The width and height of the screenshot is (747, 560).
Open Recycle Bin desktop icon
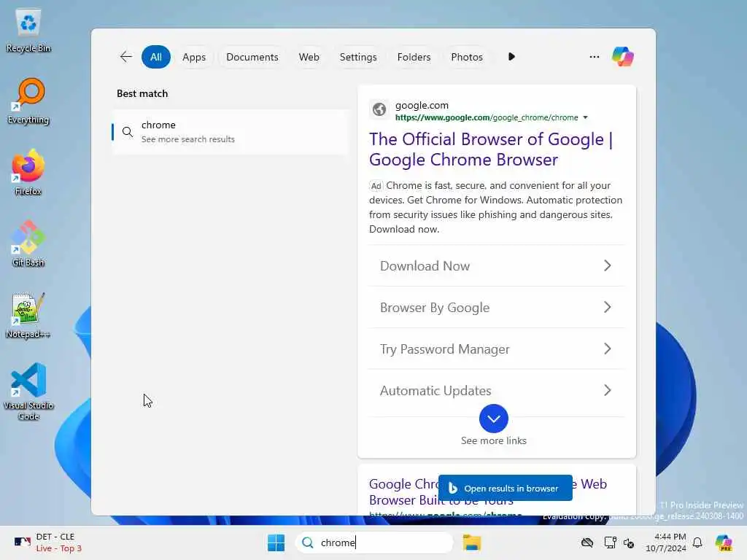28,31
